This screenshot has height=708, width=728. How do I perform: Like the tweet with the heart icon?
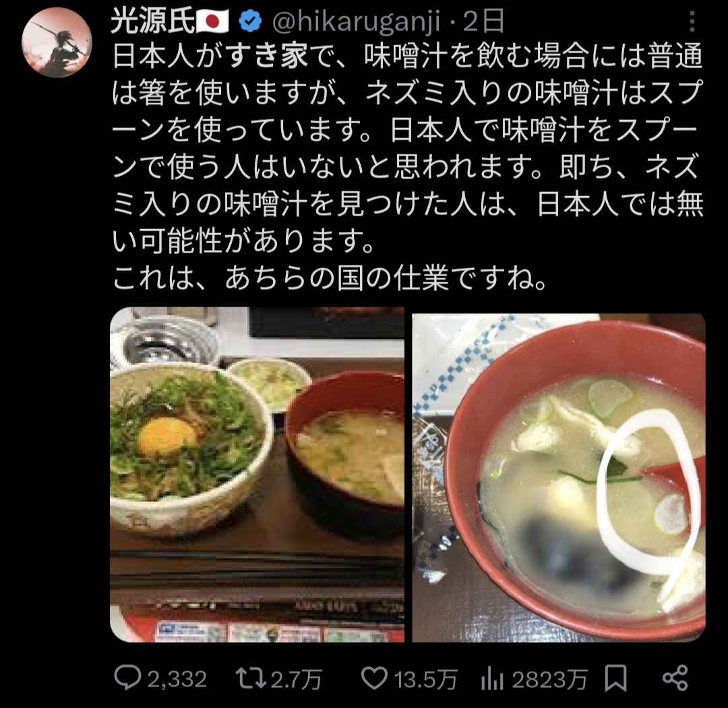click(374, 678)
